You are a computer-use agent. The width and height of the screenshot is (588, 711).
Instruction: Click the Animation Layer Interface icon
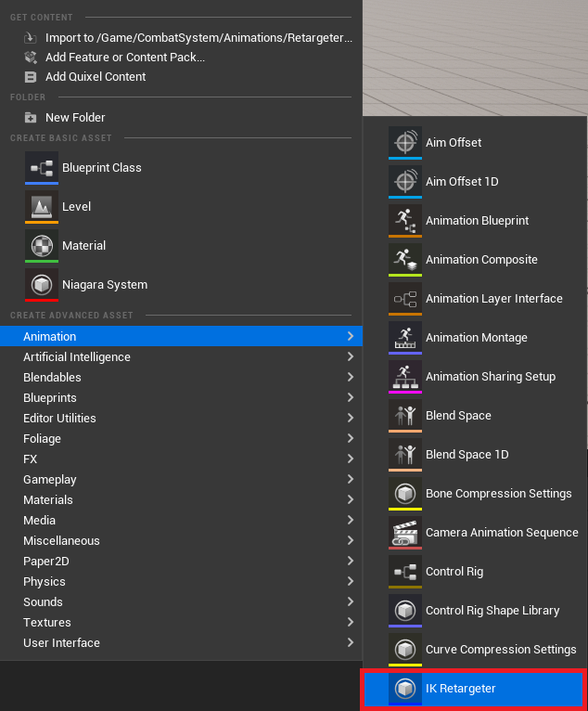click(405, 299)
